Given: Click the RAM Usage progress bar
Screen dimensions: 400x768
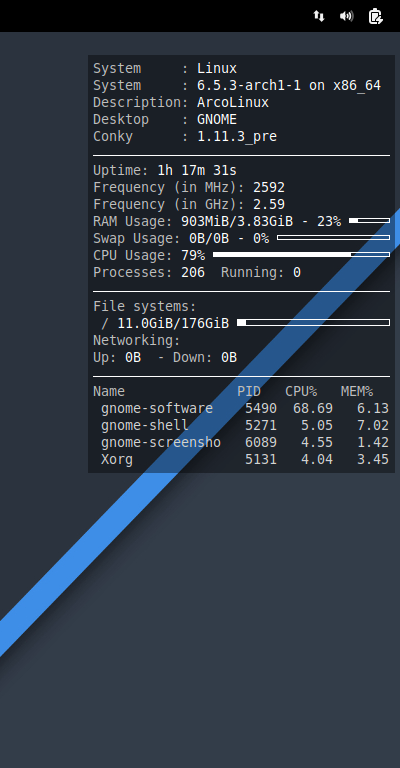Looking at the screenshot, I should [370, 221].
